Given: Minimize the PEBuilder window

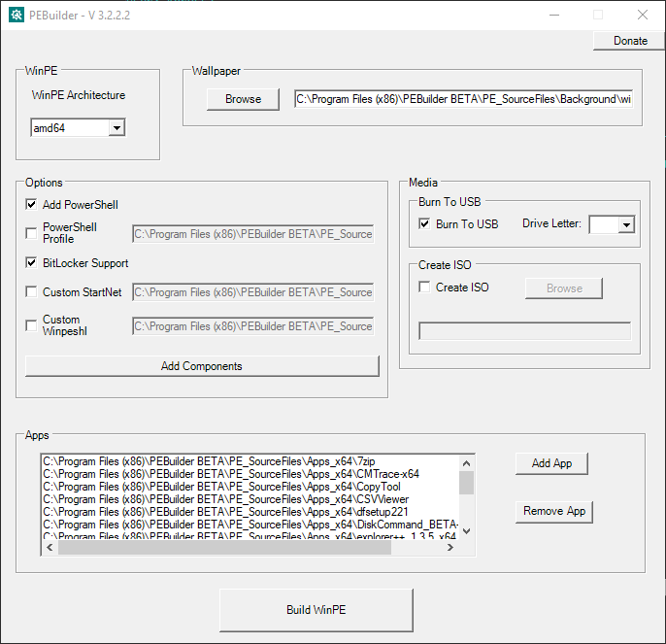Looking at the screenshot, I should [553, 15].
